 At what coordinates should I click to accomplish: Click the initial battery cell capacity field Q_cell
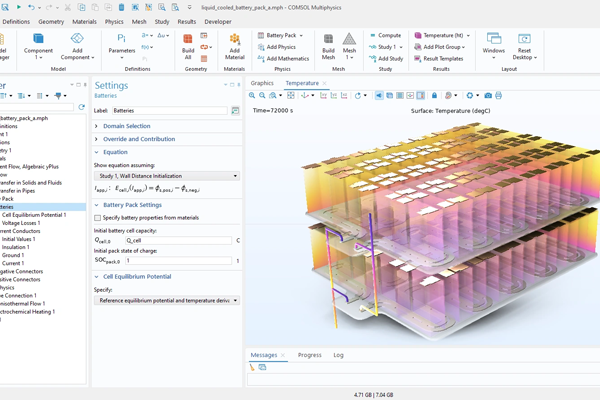pyautogui.click(x=178, y=240)
